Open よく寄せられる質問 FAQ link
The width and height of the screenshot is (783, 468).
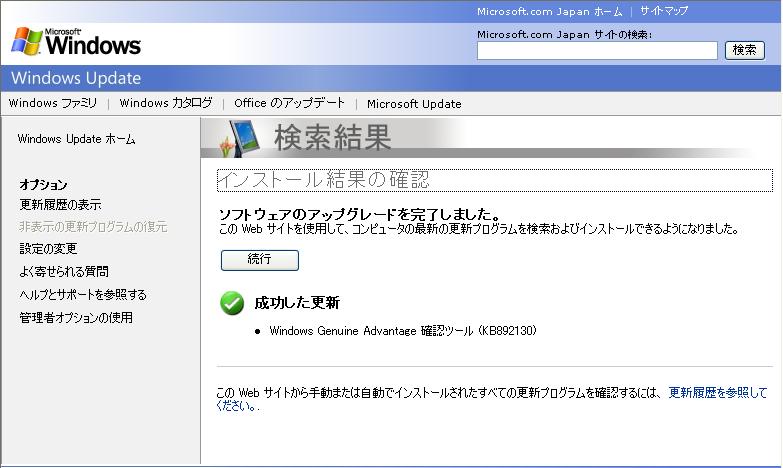pos(64,272)
